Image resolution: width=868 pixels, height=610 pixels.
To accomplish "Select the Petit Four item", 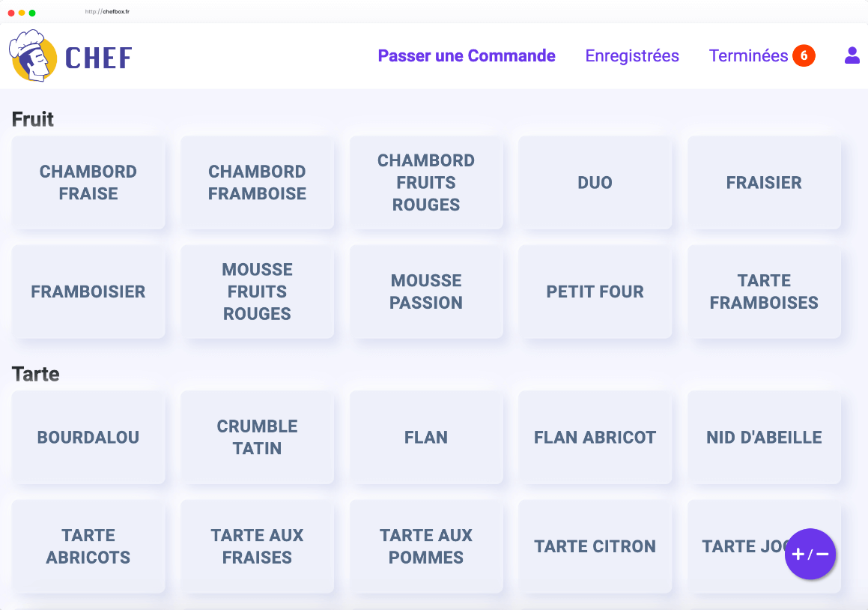I will 595,292.
